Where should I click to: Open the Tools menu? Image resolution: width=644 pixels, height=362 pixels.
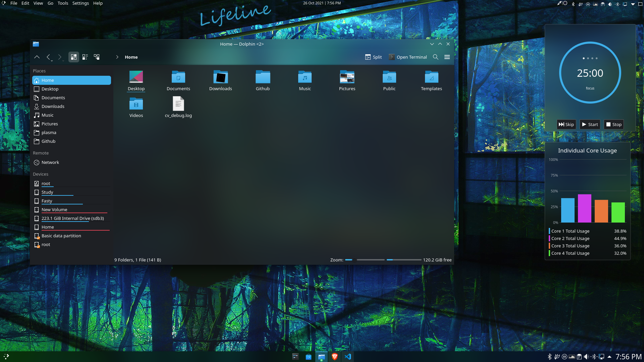click(63, 3)
